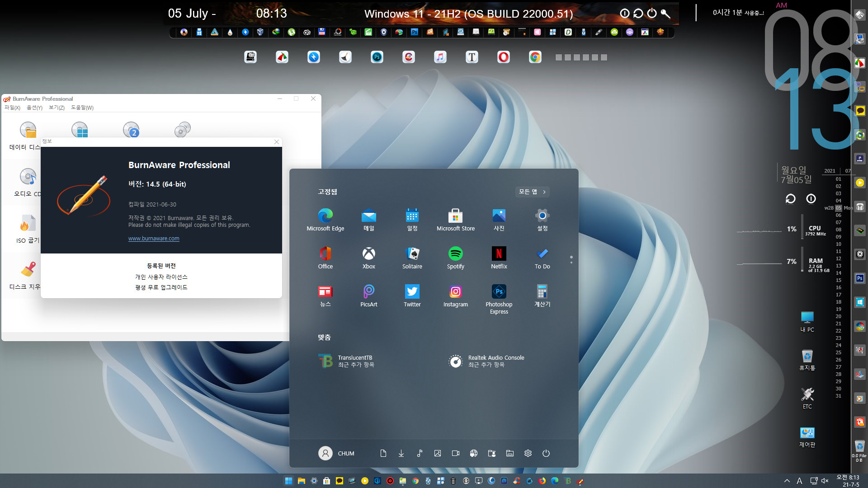Open Downloads folder from Start menu footer
The width and height of the screenshot is (868, 488).
[401, 453]
